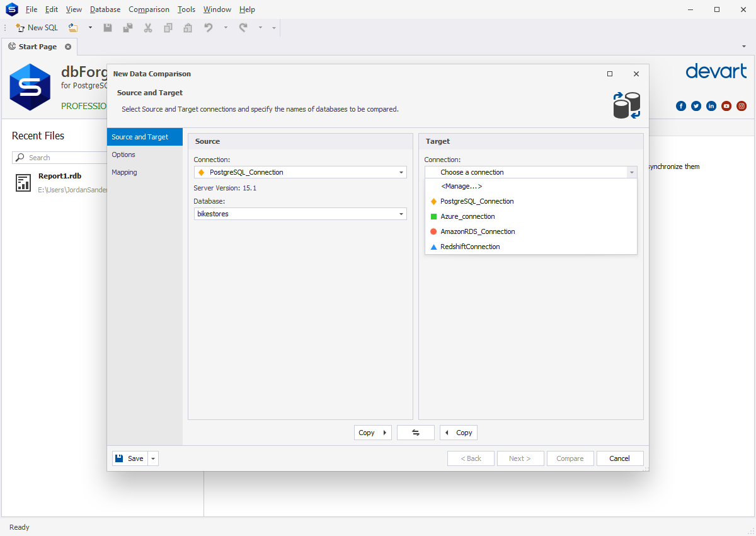Choose AmazonRDS_Connection from the target list
Viewport: 756px width, 536px height.
tap(531, 231)
